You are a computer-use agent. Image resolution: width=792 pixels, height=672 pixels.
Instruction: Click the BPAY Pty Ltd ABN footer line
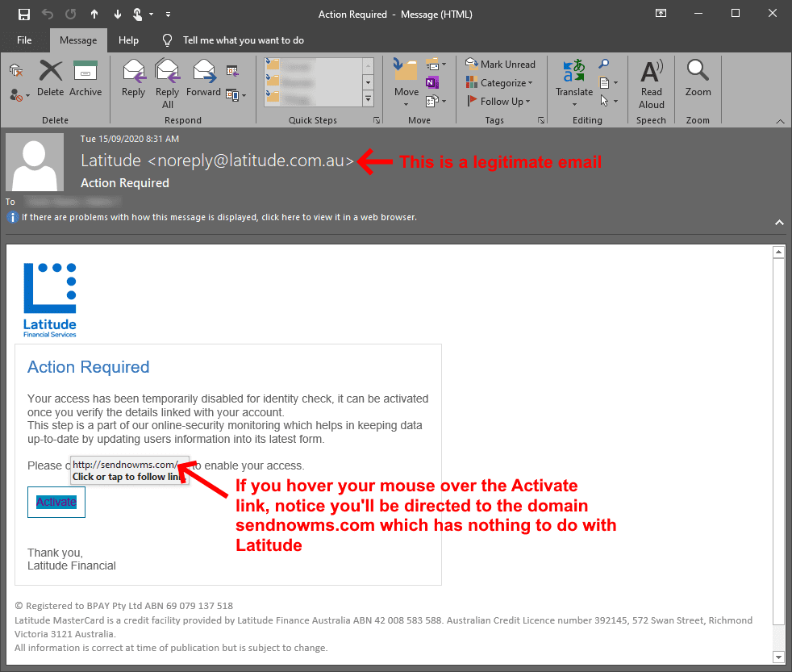[123, 606]
